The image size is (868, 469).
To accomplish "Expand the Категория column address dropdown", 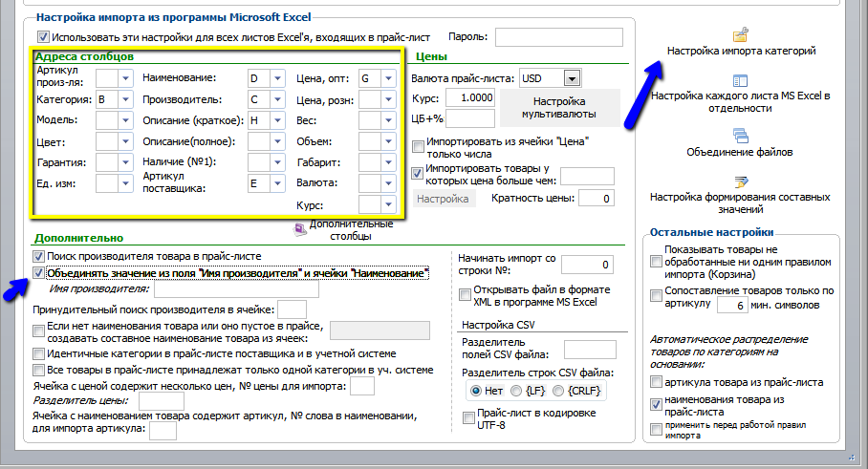I will pyautogui.click(x=125, y=99).
